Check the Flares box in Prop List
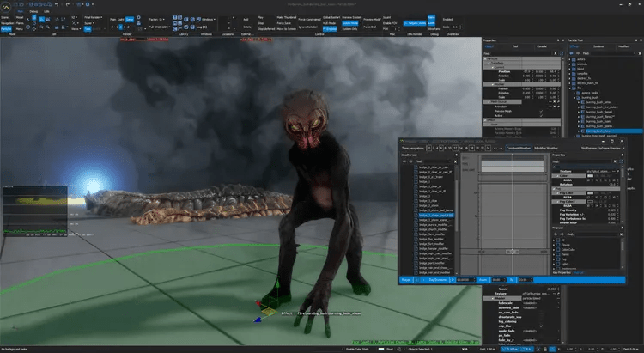 click(558, 254)
